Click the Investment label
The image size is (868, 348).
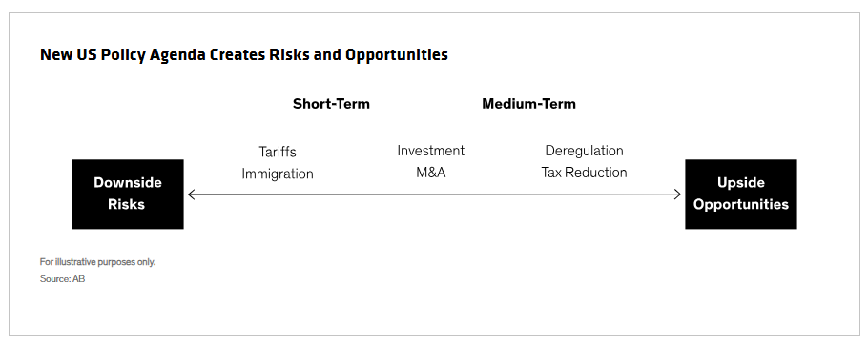pos(431,151)
